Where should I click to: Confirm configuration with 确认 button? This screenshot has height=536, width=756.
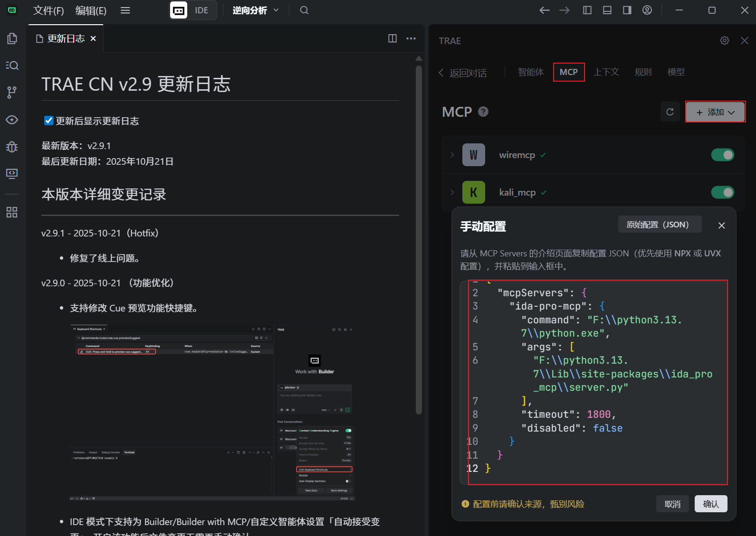pos(711,504)
